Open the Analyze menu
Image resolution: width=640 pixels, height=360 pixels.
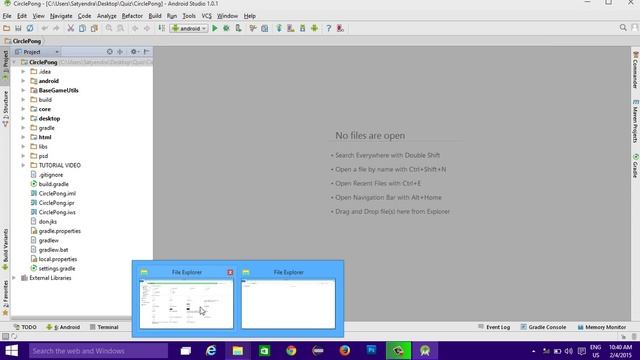pyautogui.click(x=107, y=16)
